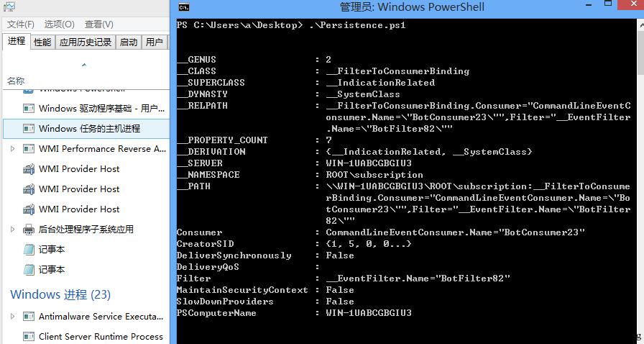The image size is (644, 344).
Task: Open the 查看(V) menu
Action: tap(99, 24)
